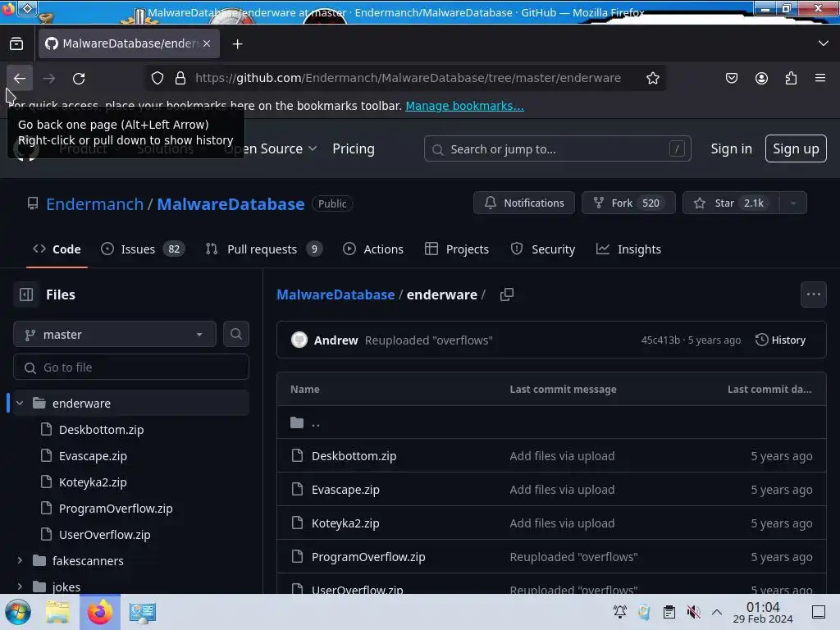Switch to the Code tab

[x=57, y=249]
